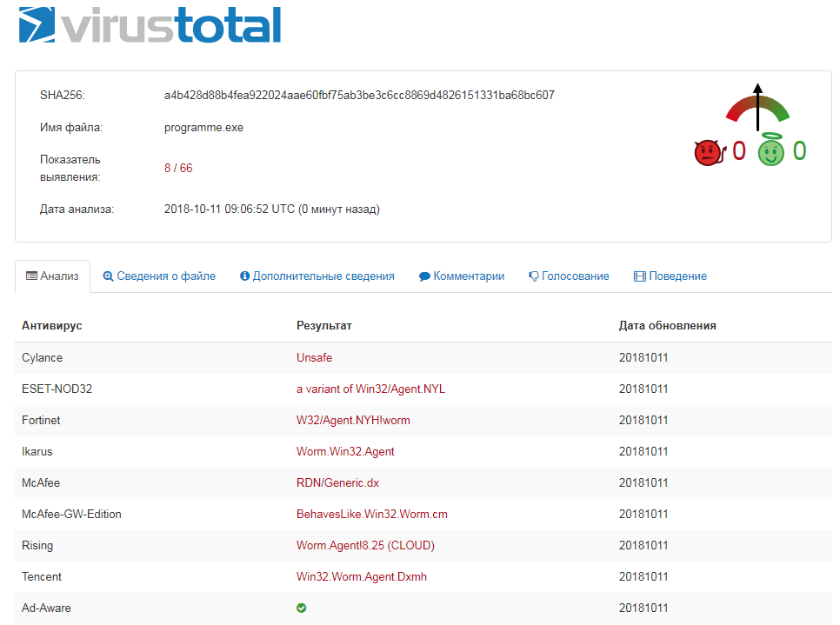Screen dimensions: 840x625
Task: Open the Анализ tab
Action: click(52, 276)
